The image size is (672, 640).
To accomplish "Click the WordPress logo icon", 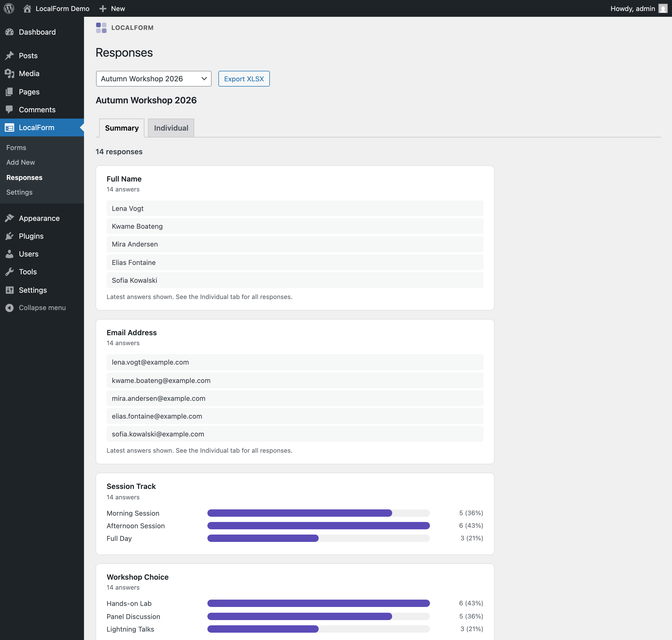I will pos(9,9).
